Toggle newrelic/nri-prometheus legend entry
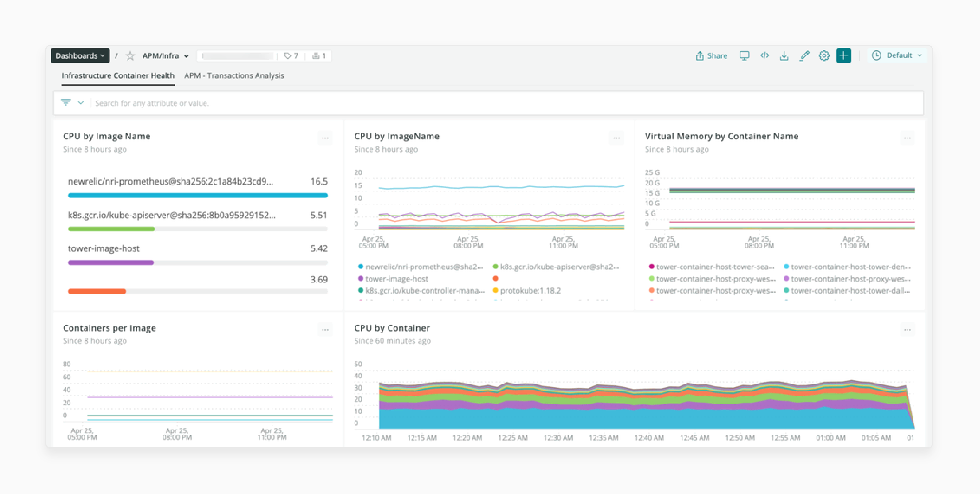980x494 pixels. [x=421, y=267]
